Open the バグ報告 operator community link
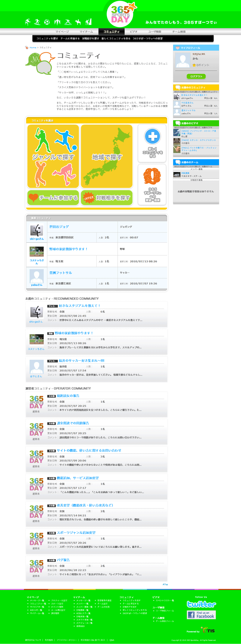The width and height of the screenshot is (241, 644). click(63, 560)
